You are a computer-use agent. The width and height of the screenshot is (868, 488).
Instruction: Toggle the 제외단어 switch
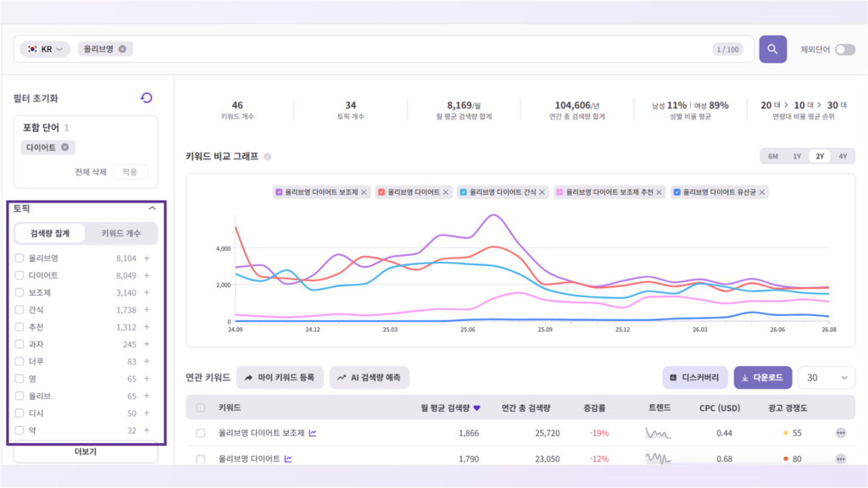pos(845,49)
